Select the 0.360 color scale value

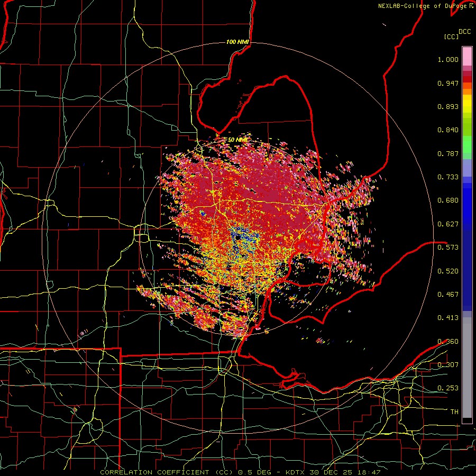(x=448, y=342)
